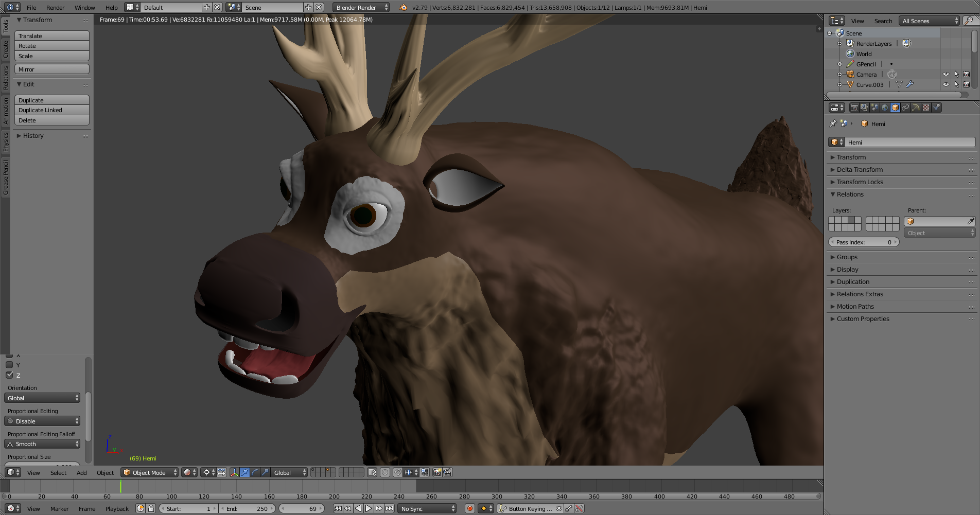
Task: Uncheck the Z axis checkbox
Action: pyautogui.click(x=9, y=375)
